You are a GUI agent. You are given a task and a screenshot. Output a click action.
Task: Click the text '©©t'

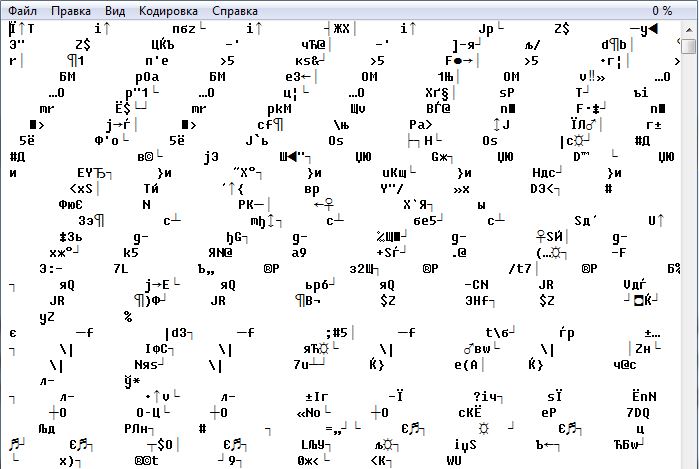[147, 461]
